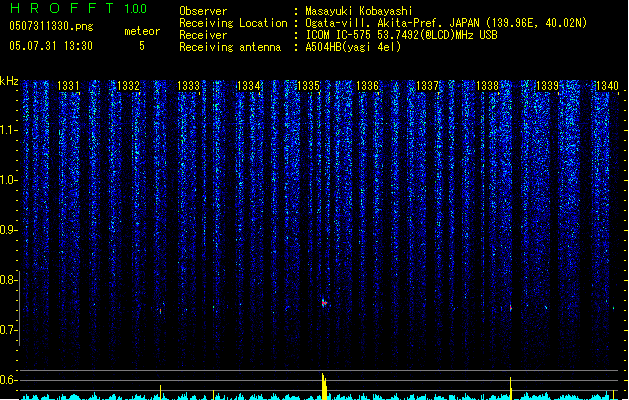Click the date stamp 05.07.31 13:30
Image resolution: width=629 pixels, height=400 pixels.
point(51,46)
